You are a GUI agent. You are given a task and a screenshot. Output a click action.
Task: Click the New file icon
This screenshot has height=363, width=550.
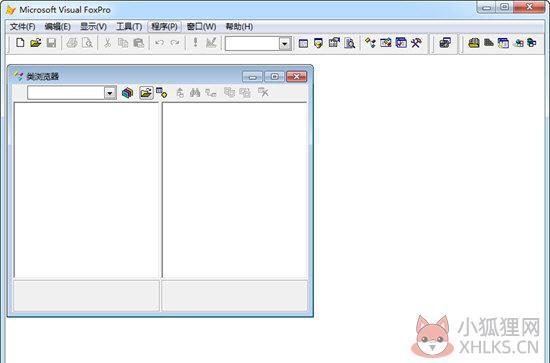20,43
